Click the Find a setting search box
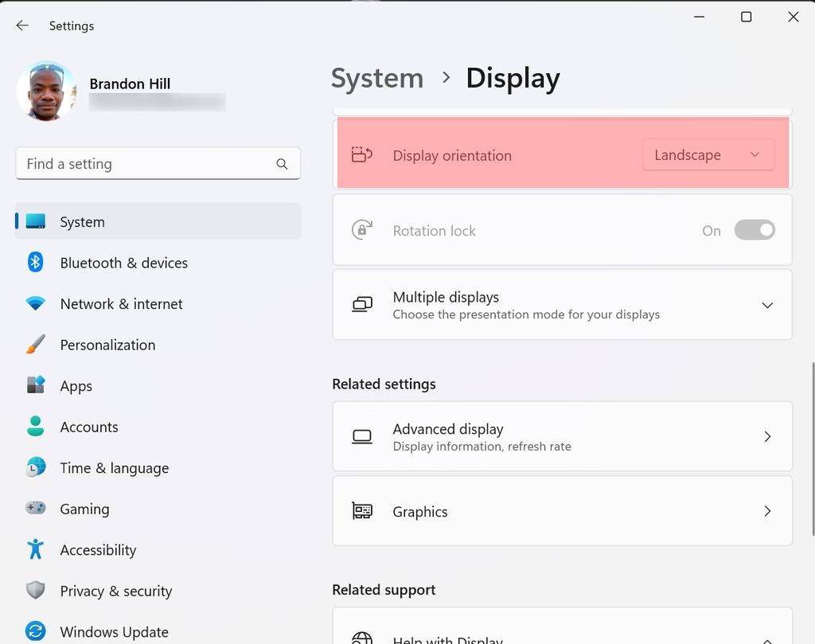 click(x=158, y=163)
